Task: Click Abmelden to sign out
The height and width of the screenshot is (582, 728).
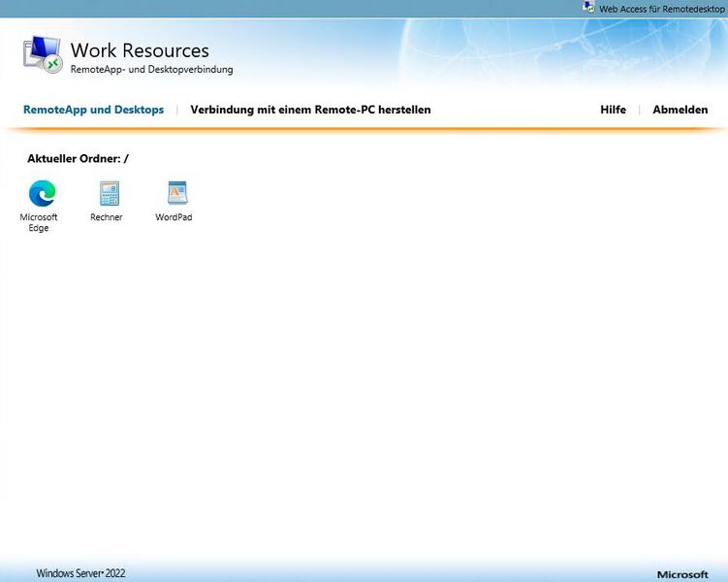Action: coord(681,110)
